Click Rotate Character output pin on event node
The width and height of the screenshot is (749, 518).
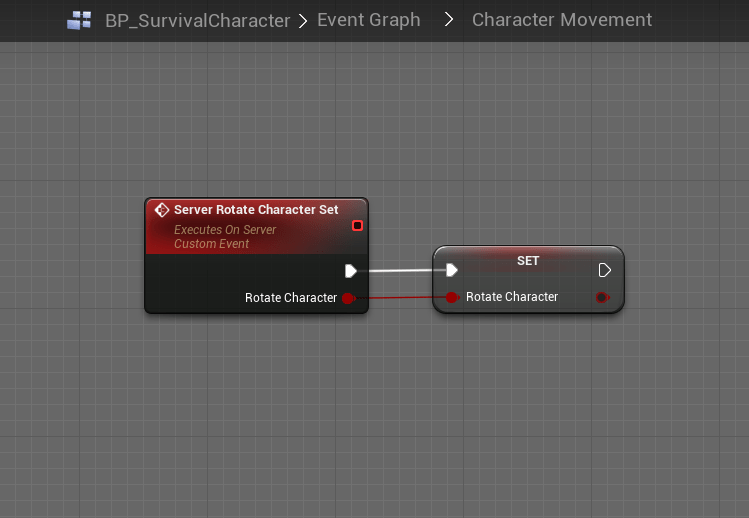348,298
